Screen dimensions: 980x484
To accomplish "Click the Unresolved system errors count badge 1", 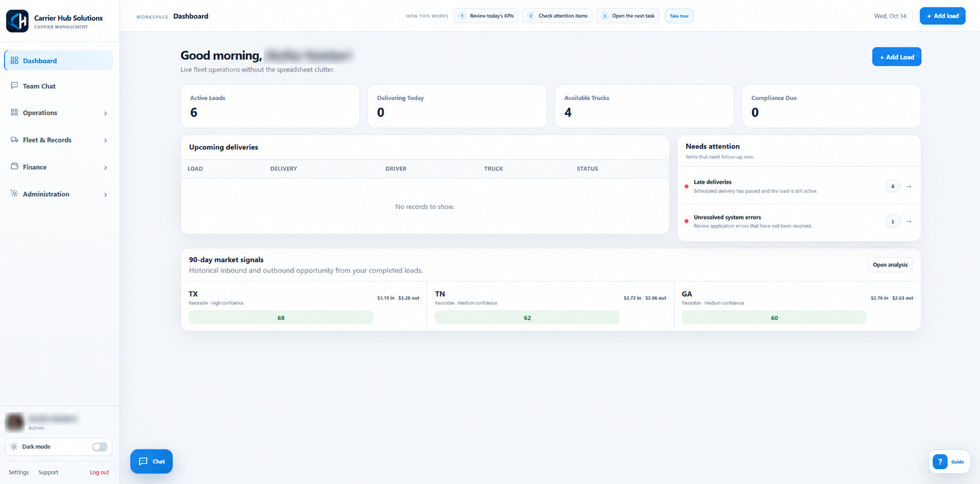I will (x=893, y=221).
